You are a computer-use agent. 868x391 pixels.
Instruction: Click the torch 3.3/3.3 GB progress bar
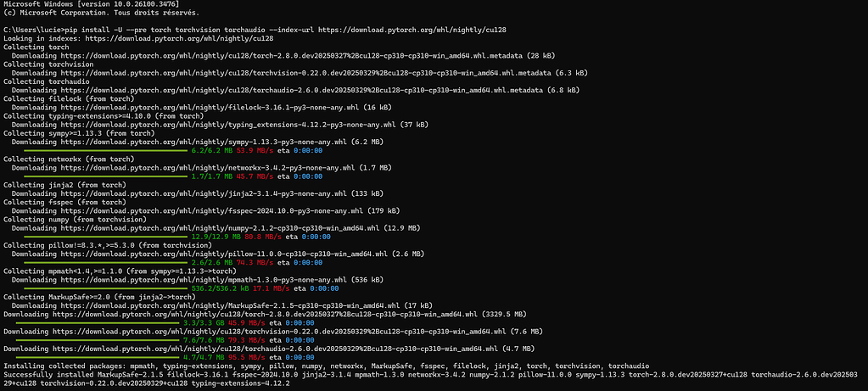(98, 321)
